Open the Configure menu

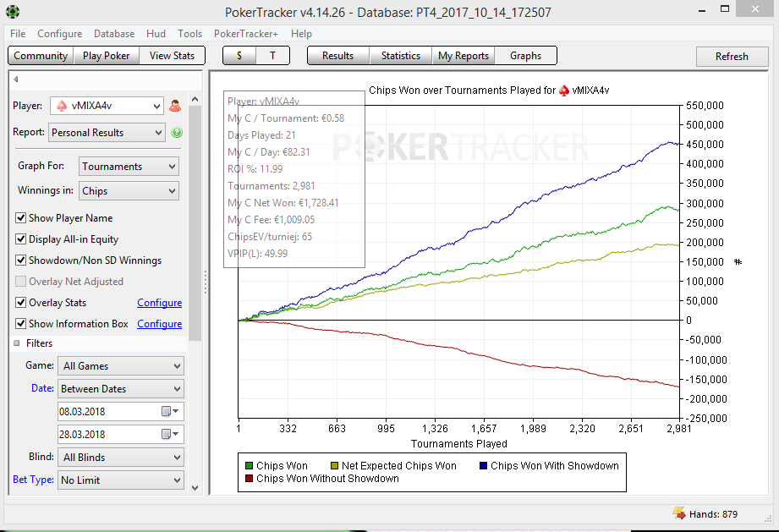(x=59, y=34)
